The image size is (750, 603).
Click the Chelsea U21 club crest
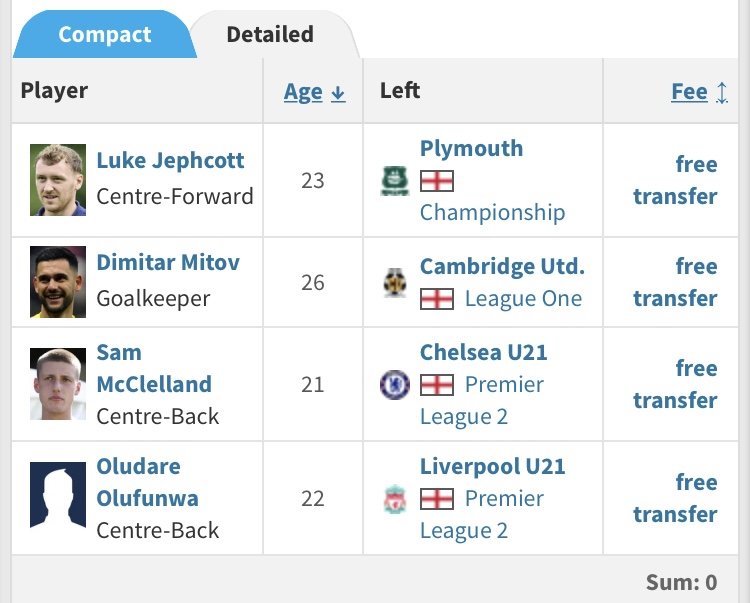click(395, 385)
